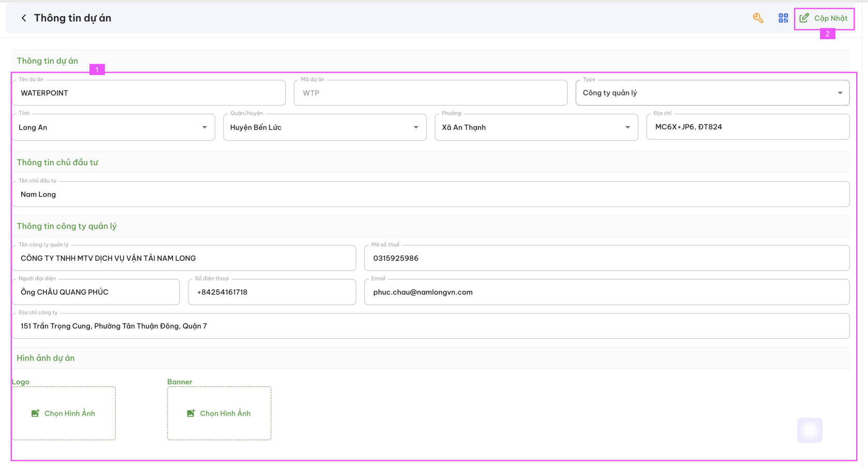The image size is (868, 468).
Task: Open the Phường dropdown Xã An Thạnh
Action: (536, 127)
